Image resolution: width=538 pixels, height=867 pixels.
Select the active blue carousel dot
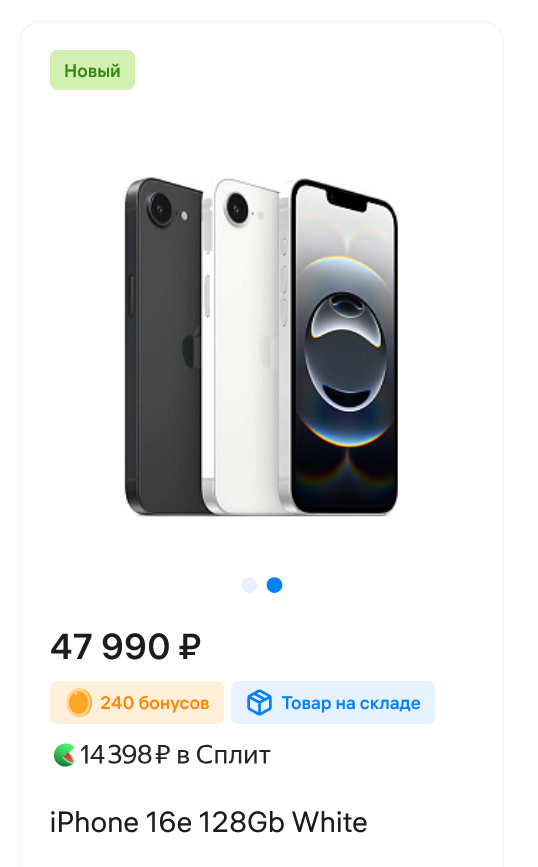[275, 585]
